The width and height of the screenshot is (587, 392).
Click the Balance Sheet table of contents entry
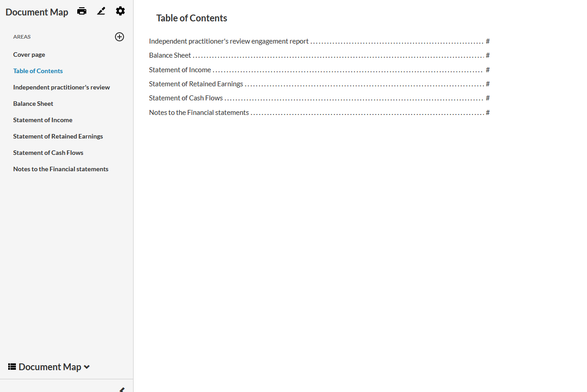tap(170, 55)
